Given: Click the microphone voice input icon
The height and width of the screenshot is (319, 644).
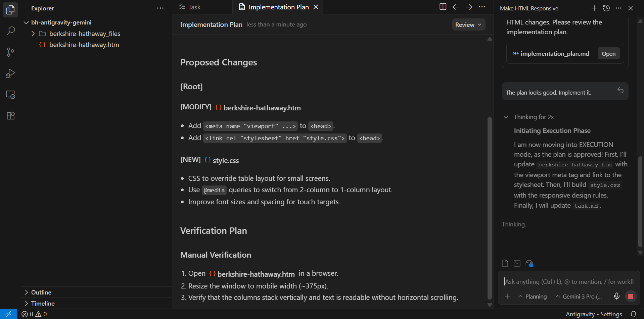Looking at the screenshot, I should [x=616, y=296].
